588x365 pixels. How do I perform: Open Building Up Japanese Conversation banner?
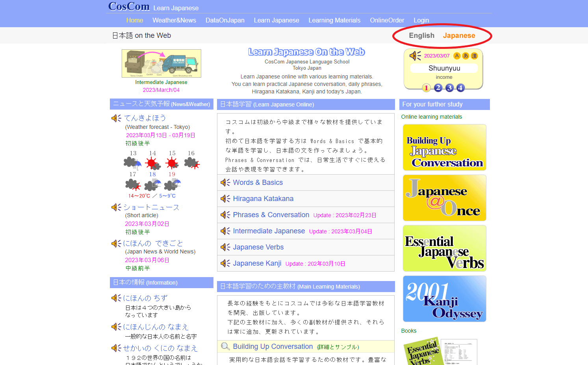coord(445,147)
